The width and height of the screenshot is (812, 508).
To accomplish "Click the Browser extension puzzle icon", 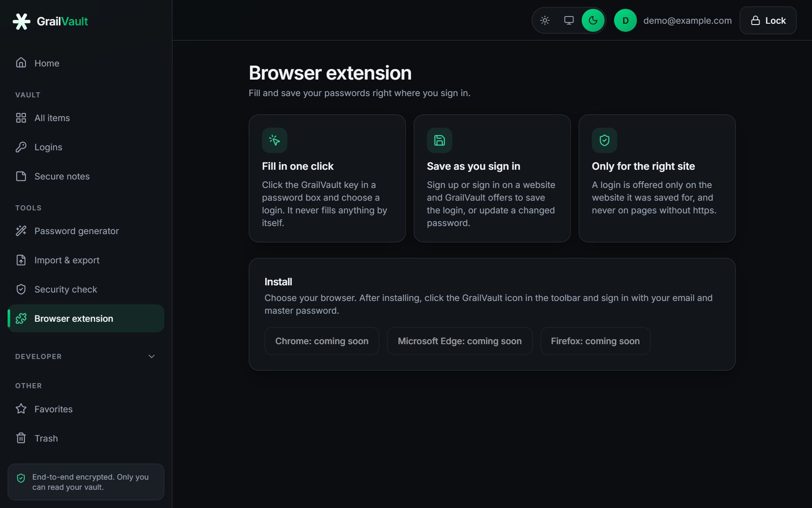I will 21,318.
